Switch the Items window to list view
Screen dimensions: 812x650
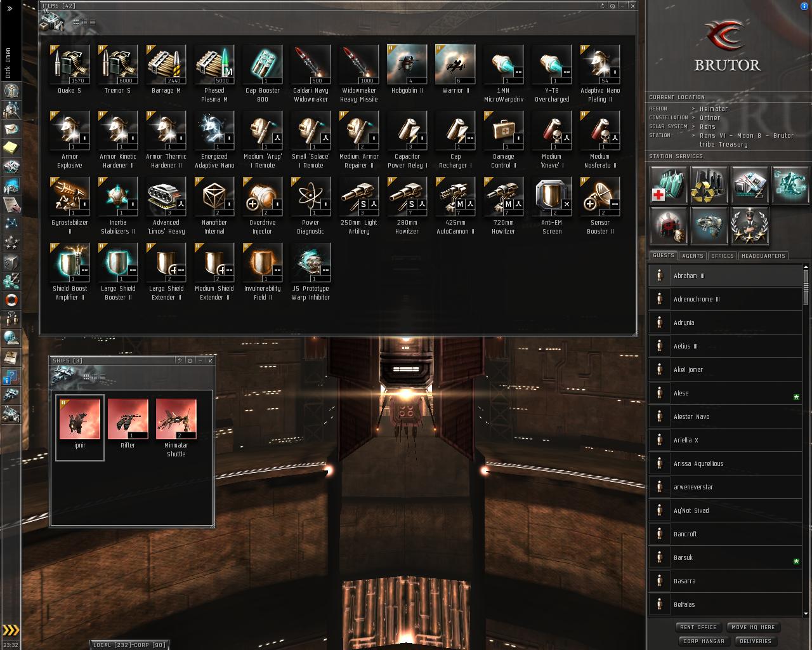[93, 23]
